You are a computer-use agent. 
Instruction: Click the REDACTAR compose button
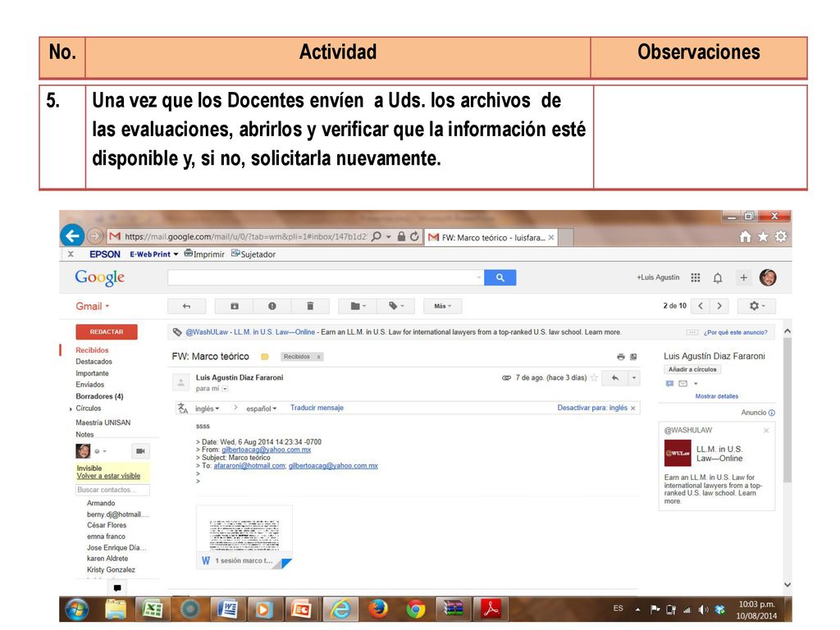(x=107, y=332)
